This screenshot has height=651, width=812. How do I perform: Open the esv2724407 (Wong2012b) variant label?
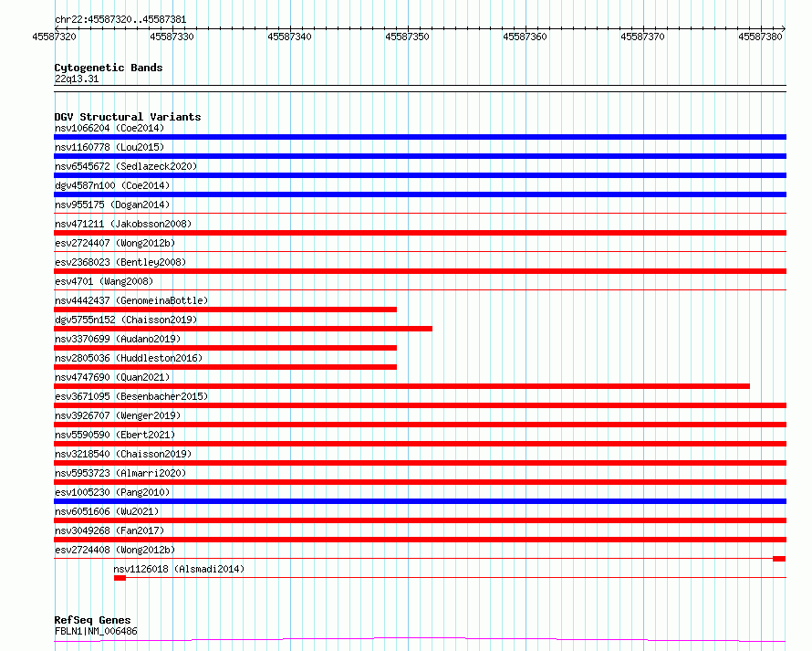(x=115, y=243)
